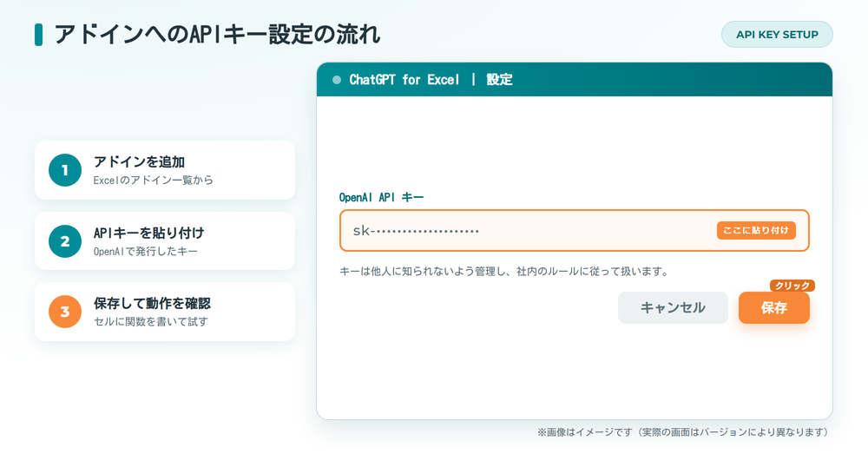This screenshot has width=868, height=454.
Task: Click the OpenAI API キー label
Action: (x=381, y=198)
